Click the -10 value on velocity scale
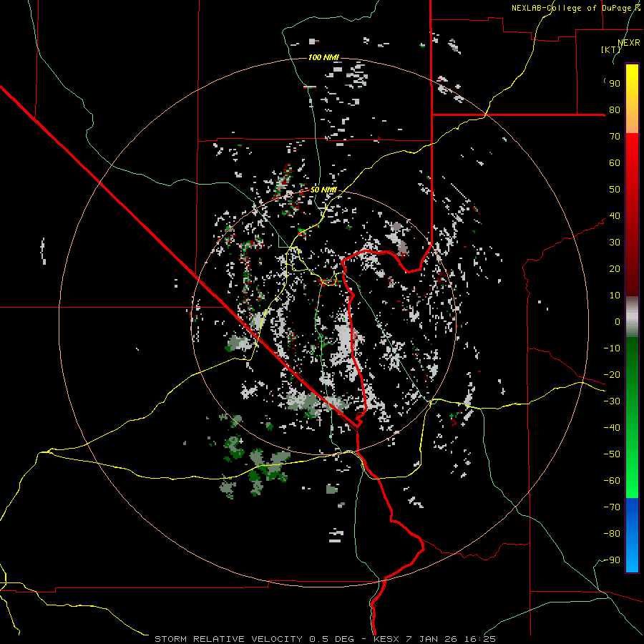The width and height of the screenshot is (644, 644). pyautogui.click(x=612, y=348)
